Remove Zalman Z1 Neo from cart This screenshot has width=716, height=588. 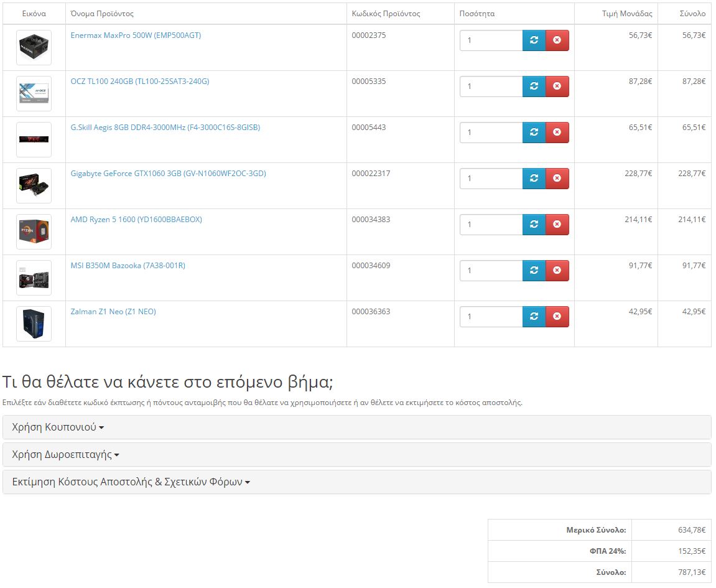pos(557,317)
